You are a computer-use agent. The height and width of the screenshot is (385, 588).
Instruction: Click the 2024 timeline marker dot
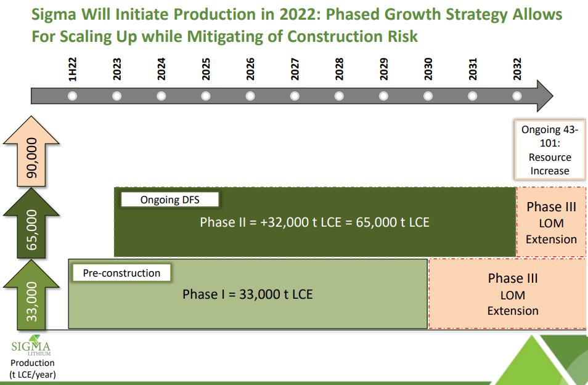click(x=161, y=96)
